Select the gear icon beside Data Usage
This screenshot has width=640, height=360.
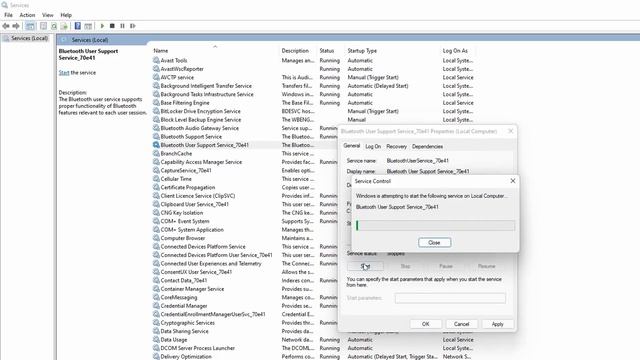(156, 340)
